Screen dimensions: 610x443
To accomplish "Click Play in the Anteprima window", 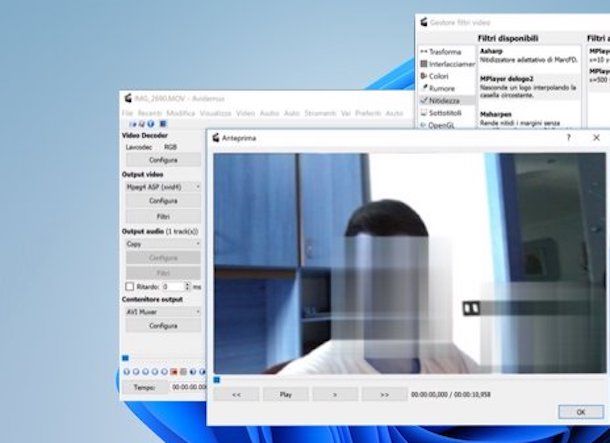I will point(286,394).
